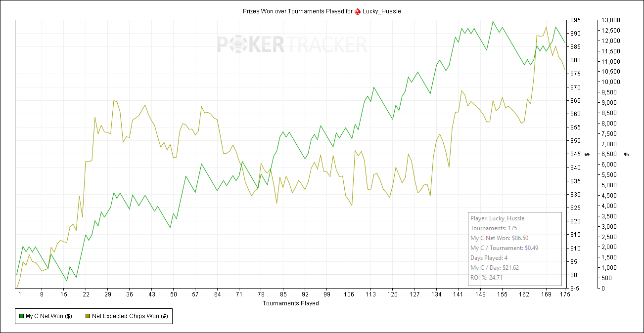
Task: Click the x-axis tick label '1'
Action: pos(20,294)
